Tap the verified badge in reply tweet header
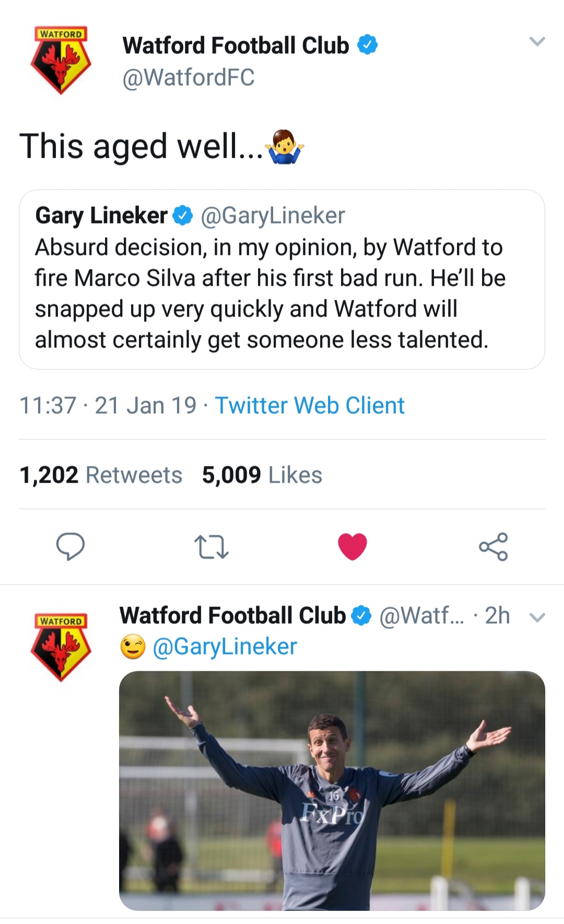Image resolution: width=564 pixels, height=924 pixels. (x=361, y=616)
